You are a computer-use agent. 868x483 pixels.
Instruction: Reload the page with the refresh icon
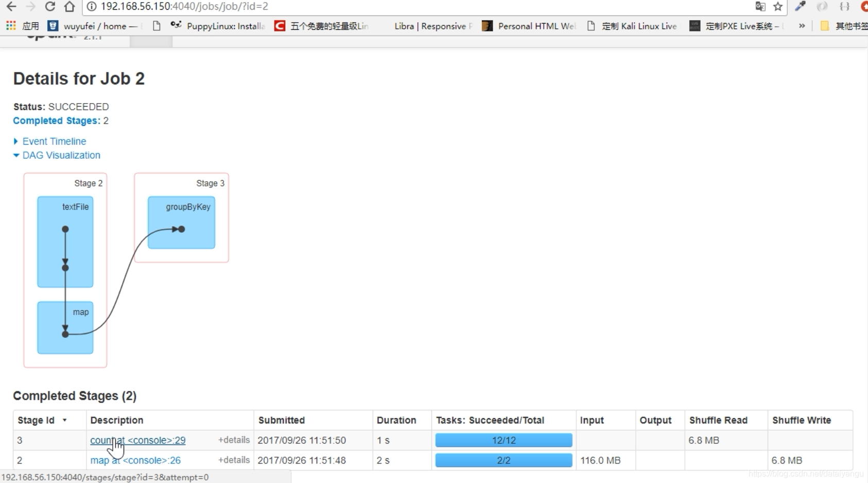(50, 6)
